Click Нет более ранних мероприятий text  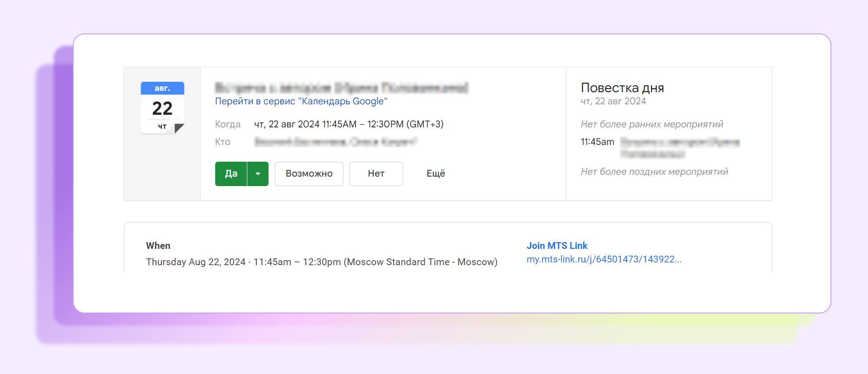652,124
